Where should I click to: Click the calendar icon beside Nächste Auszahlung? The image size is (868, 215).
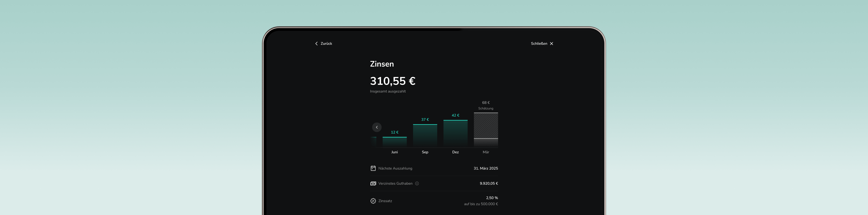[373, 168]
